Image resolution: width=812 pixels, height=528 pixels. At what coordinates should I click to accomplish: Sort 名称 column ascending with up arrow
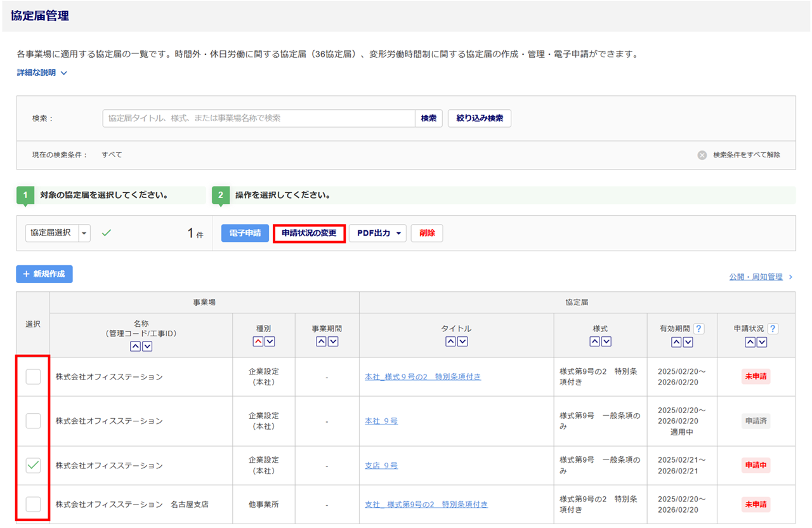click(x=135, y=346)
